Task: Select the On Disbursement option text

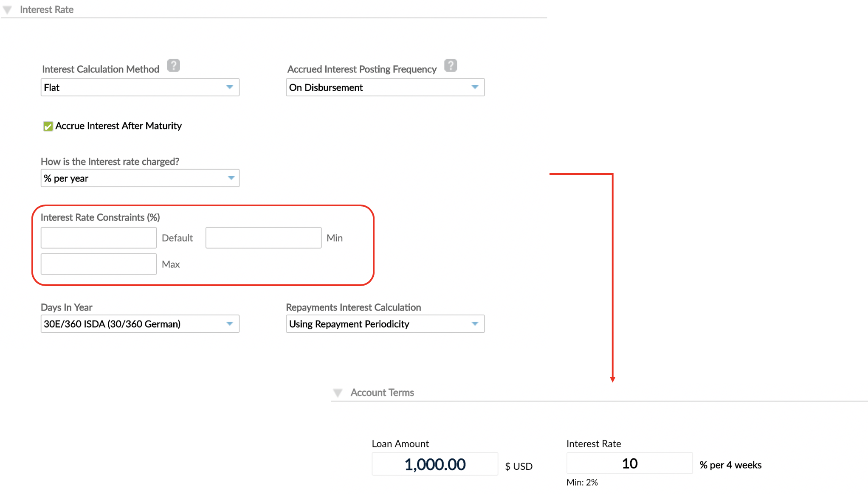Action: click(x=326, y=87)
